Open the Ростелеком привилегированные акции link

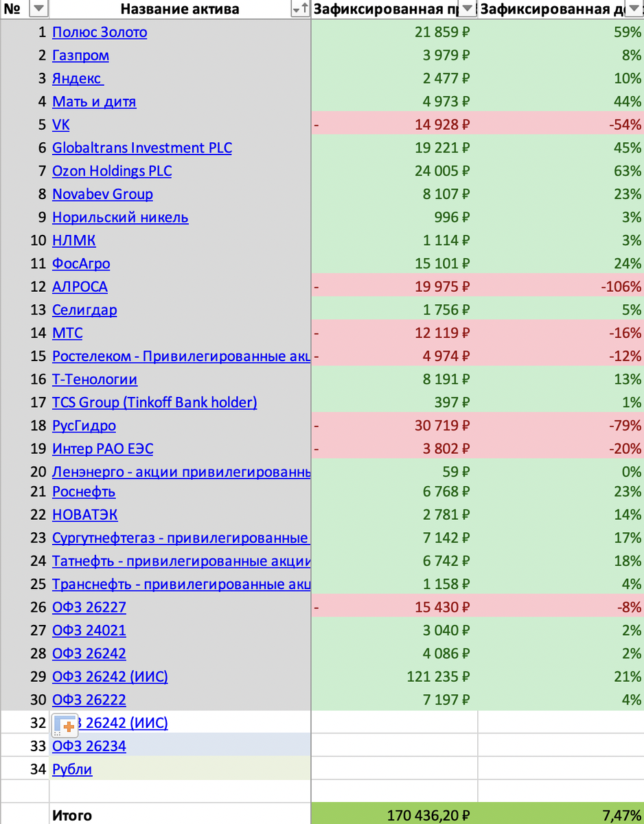point(181,356)
